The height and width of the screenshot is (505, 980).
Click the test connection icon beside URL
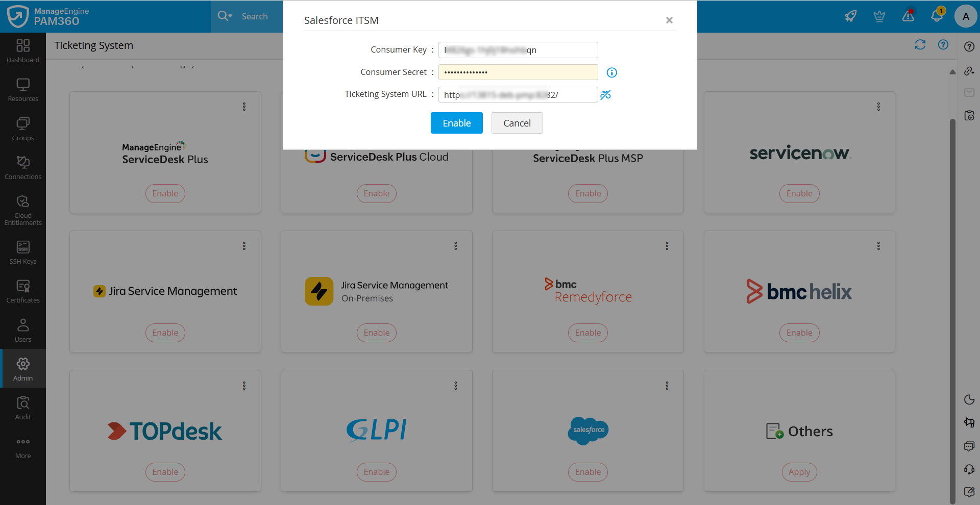[606, 95]
